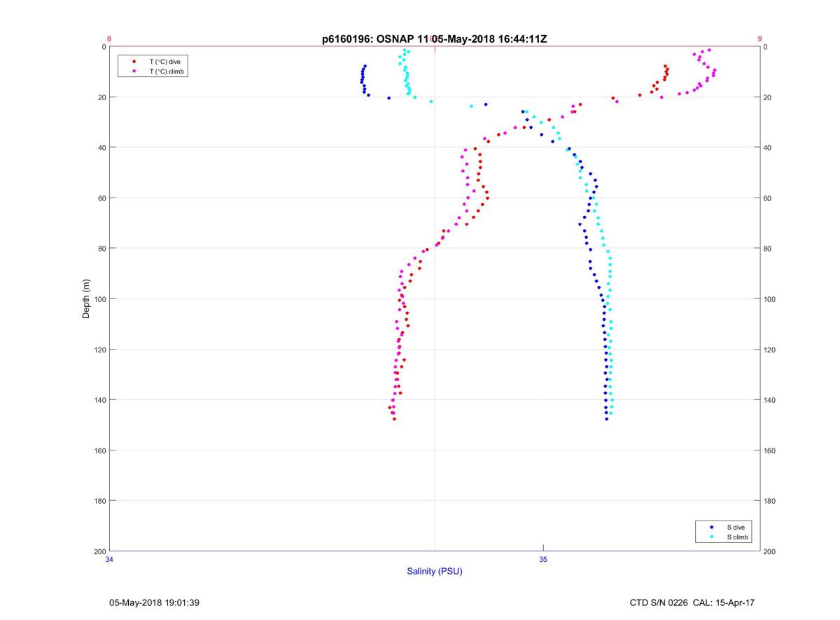This screenshot has width=840, height=620.
Task: Click the magenta dot marker beside T climb
Action: (x=134, y=71)
